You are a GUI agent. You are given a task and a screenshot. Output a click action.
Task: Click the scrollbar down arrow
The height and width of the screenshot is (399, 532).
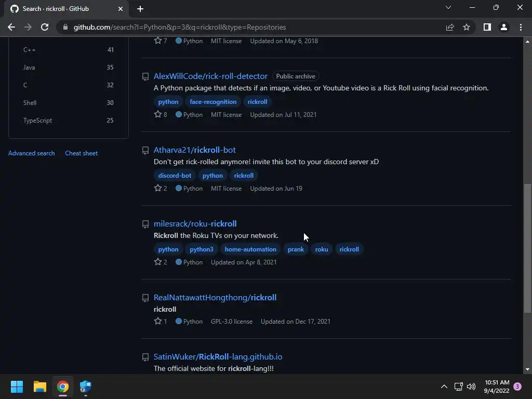pyautogui.click(x=527, y=369)
